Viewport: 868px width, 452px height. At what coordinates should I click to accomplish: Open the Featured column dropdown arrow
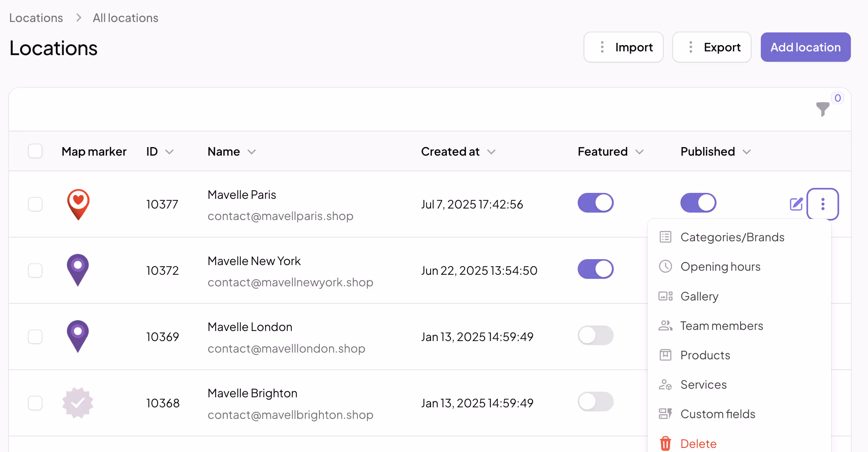tap(639, 152)
